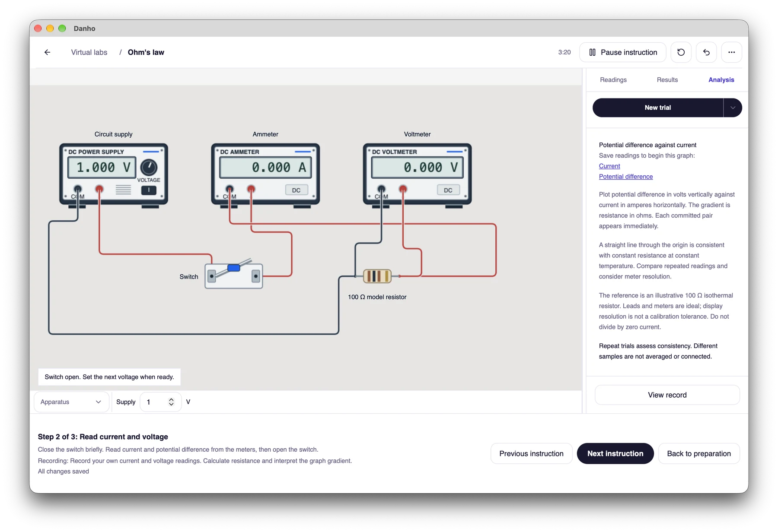The image size is (778, 532).
Task: Click the 3:20 timer text
Action: click(564, 52)
